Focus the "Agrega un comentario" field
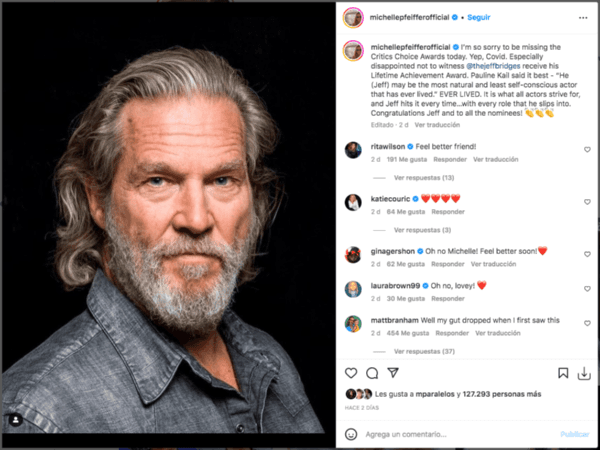 [450, 434]
